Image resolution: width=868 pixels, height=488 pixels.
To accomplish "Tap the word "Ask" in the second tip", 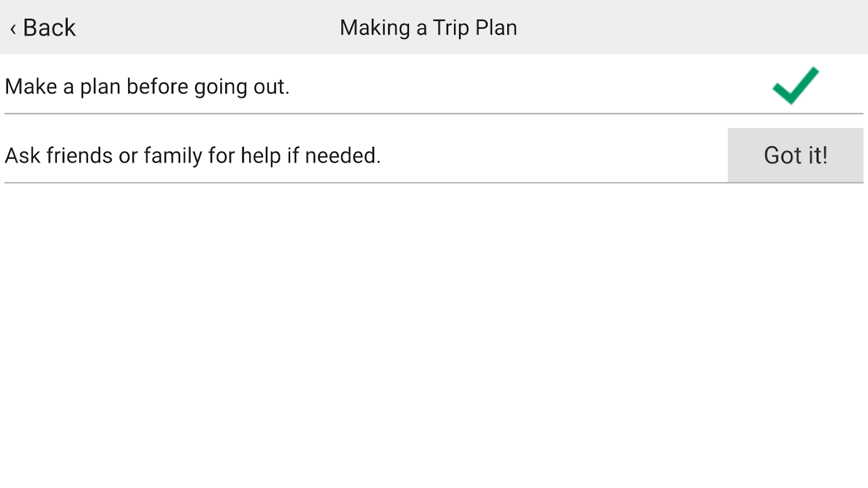I will [22, 156].
